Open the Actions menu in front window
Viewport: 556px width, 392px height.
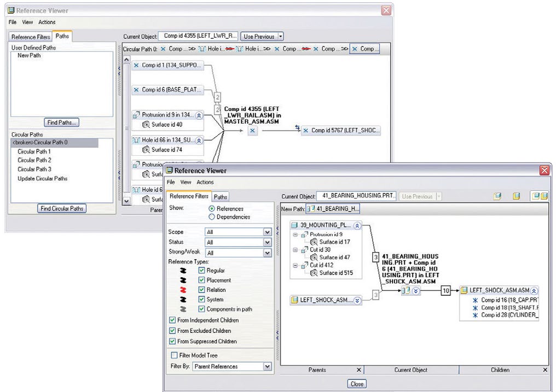coord(205,182)
